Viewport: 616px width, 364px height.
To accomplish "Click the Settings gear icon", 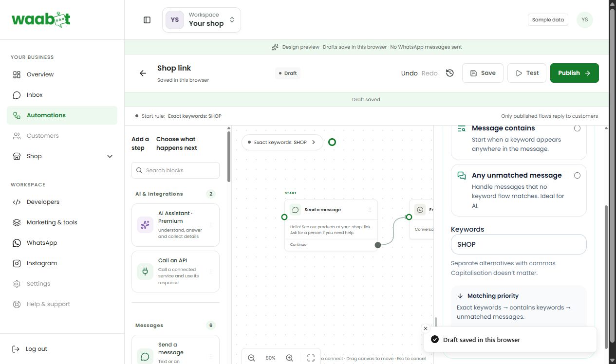I will pyautogui.click(x=17, y=284).
